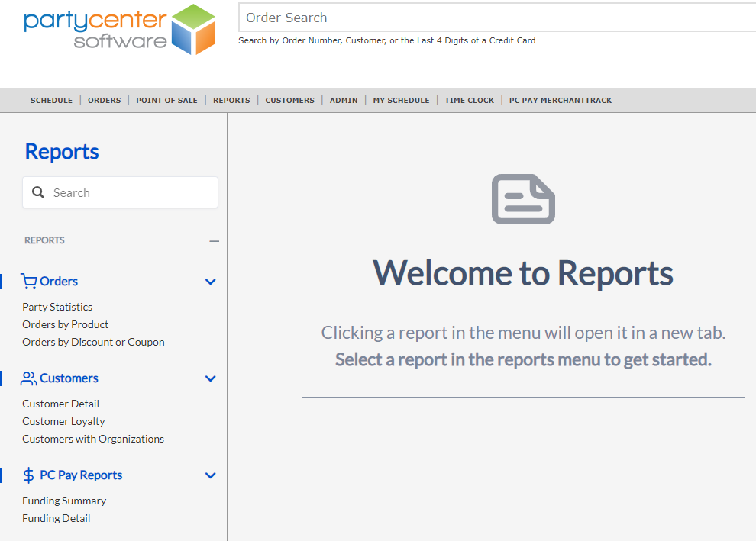Click the Welcome to Reports heading

point(523,273)
